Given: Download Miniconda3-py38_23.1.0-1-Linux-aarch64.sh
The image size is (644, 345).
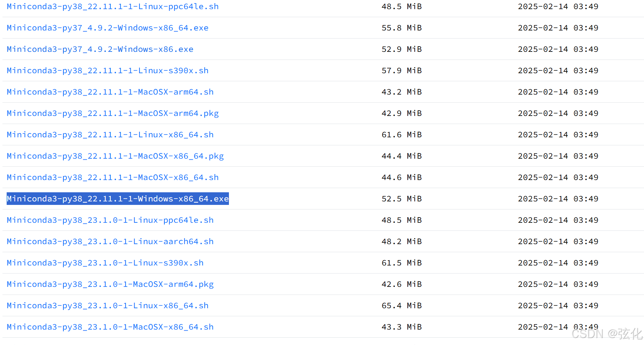Looking at the screenshot, I should pos(110,242).
